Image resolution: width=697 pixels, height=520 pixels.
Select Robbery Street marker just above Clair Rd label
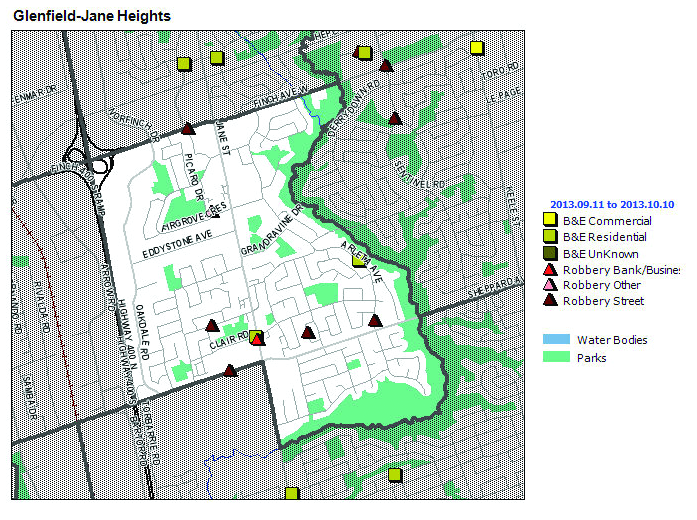point(212,326)
